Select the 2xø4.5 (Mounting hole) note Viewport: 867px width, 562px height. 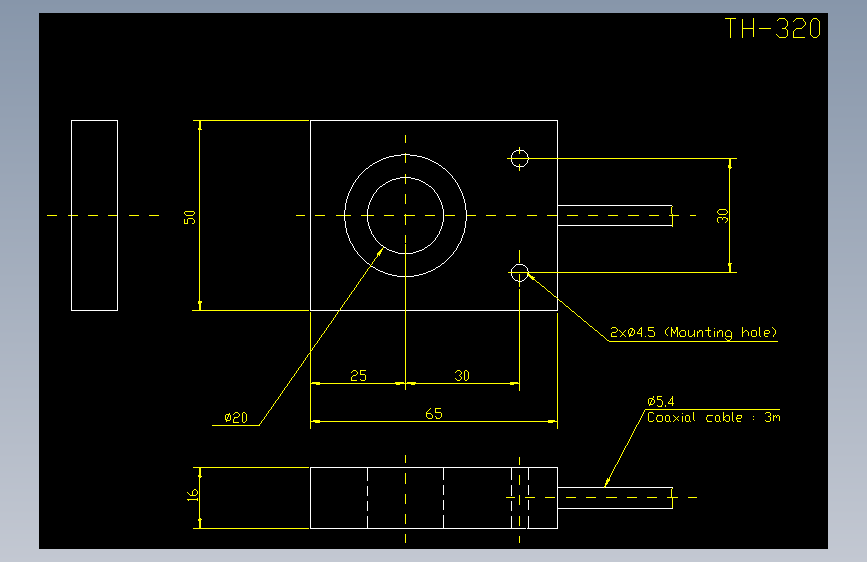click(x=693, y=332)
